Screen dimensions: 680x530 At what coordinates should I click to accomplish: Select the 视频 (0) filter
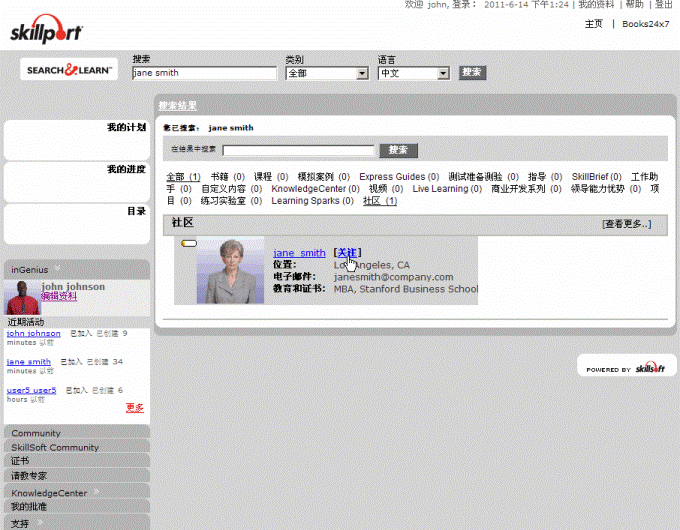(386, 189)
